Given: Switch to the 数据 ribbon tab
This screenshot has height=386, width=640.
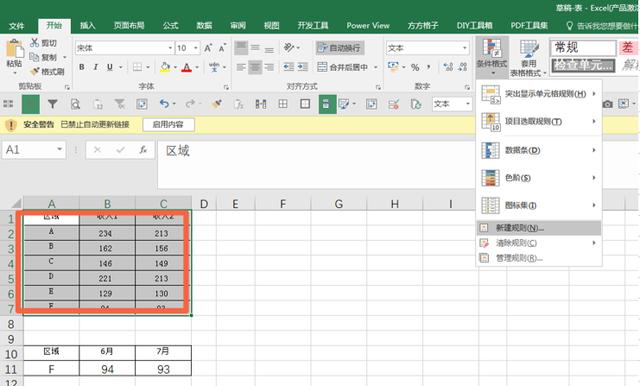Looking at the screenshot, I should coord(204,26).
